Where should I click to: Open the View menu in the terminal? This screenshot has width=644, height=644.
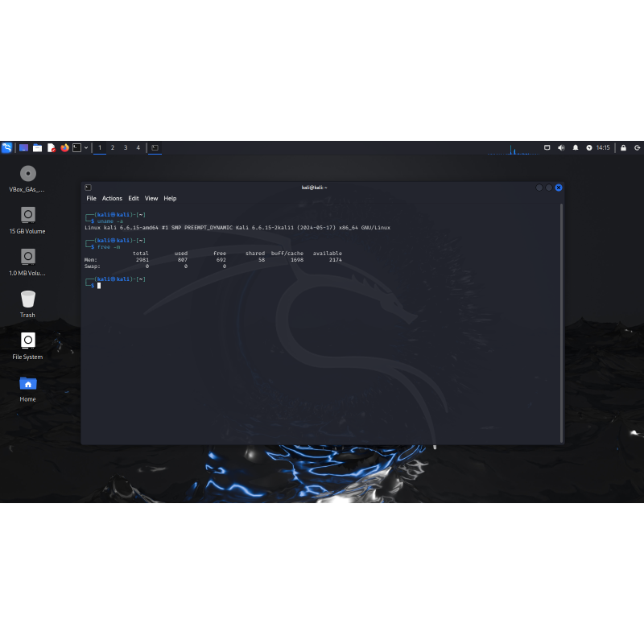151,198
